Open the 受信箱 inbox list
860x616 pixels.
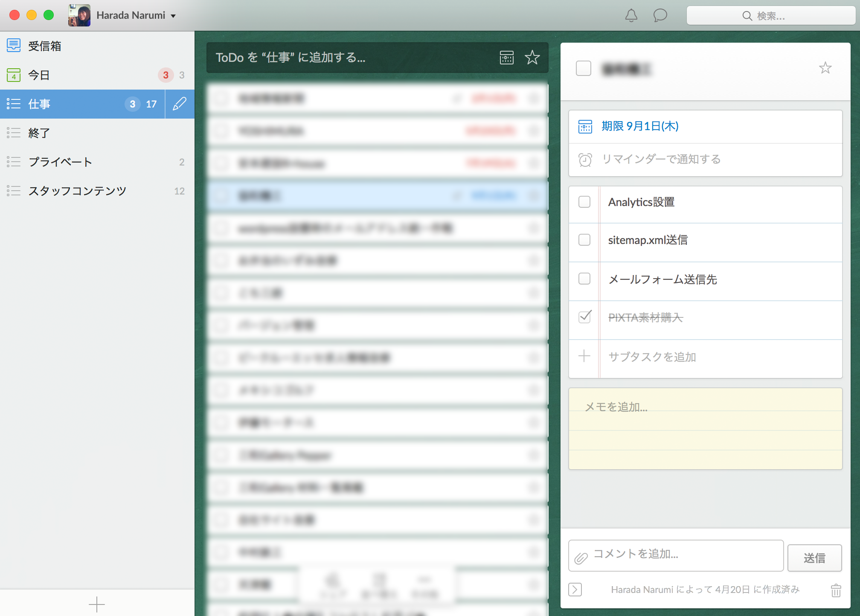pos(97,46)
